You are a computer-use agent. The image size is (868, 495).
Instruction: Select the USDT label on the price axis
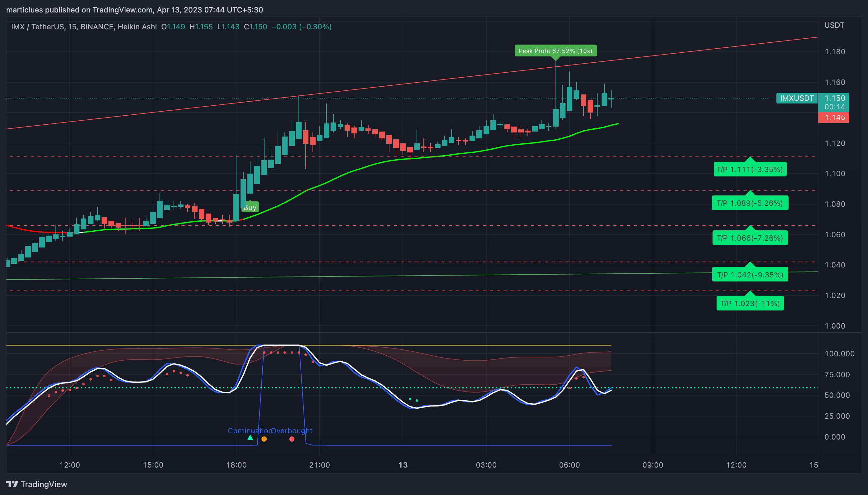tap(834, 25)
